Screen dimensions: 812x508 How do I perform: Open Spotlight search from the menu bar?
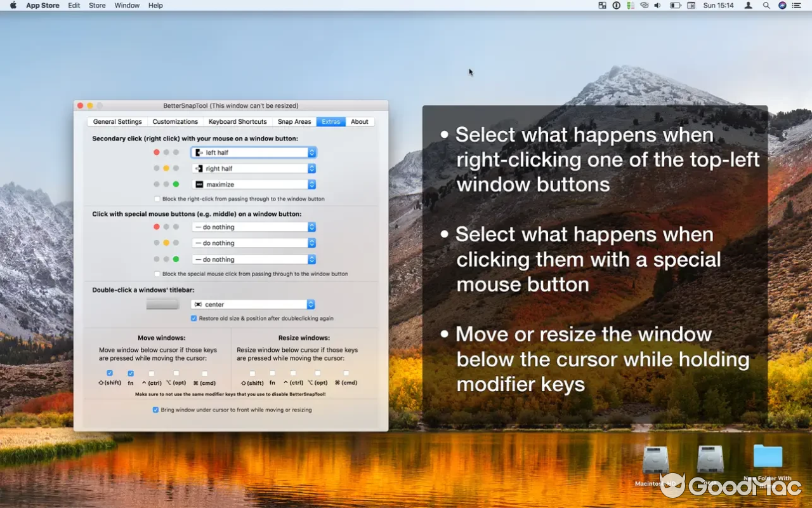click(x=766, y=5)
